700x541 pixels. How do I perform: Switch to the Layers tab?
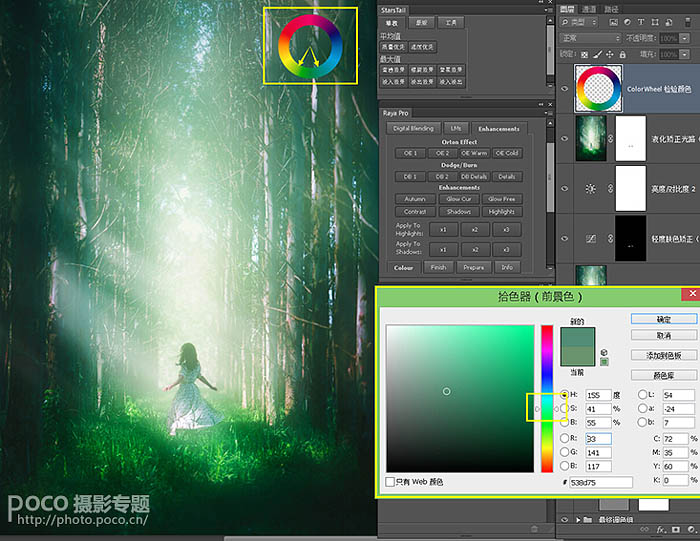coord(567,9)
